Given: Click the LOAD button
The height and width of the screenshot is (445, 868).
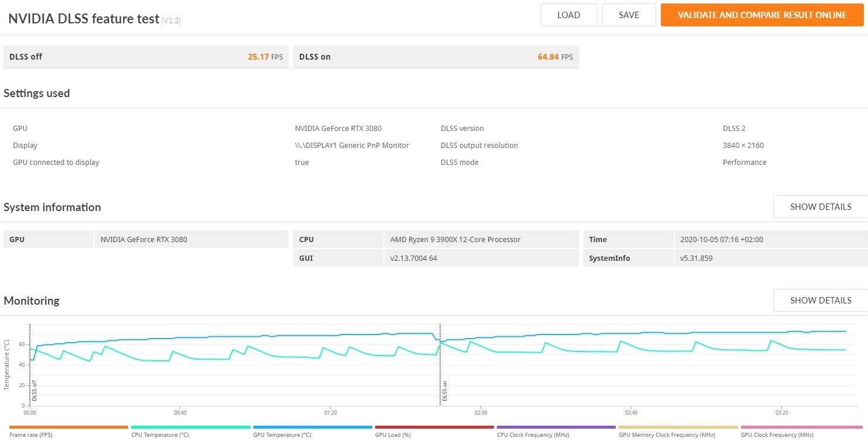Looking at the screenshot, I should coord(569,15).
